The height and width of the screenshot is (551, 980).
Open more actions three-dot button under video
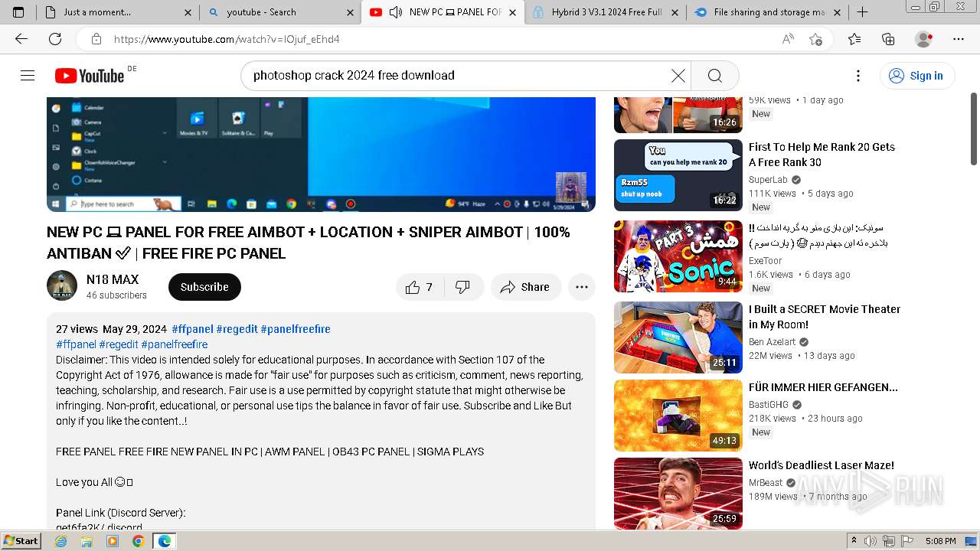(582, 287)
